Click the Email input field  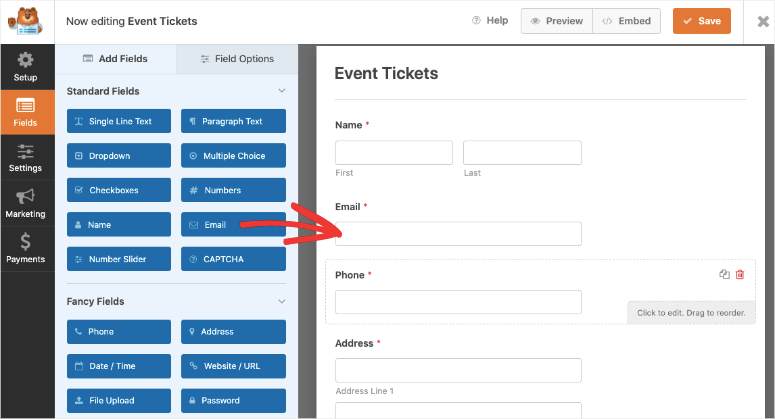(x=458, y=234)
